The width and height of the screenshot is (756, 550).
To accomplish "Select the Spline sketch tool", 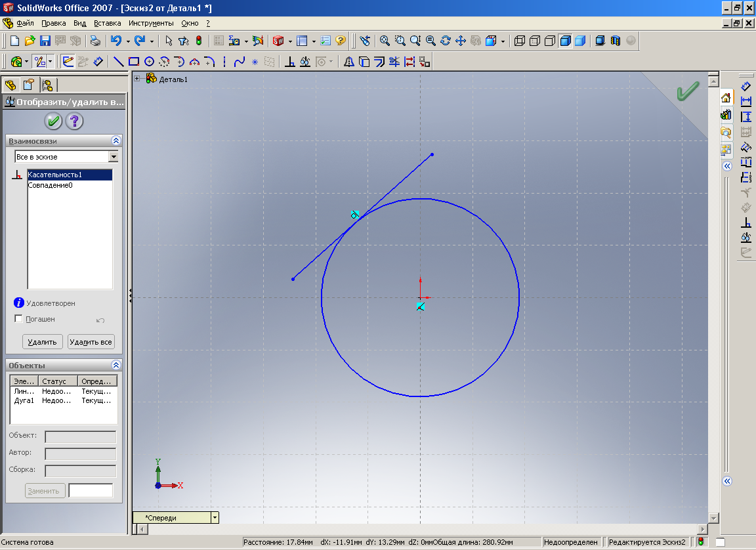I will pyautogui.click(x=240, y=62).
